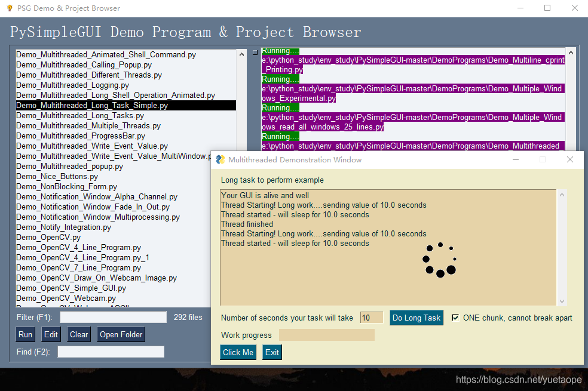Maximize the PSG Demo & Project Browser window
The width and height of the screenshot is (588, 391).
pos(547,8)
